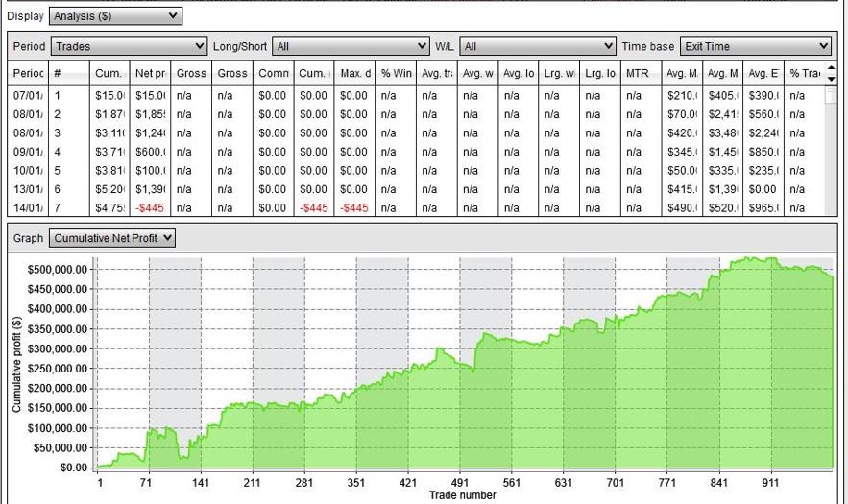The image size is (848, 504).
Task: Click the Max. d column header
Action: click(x=354, y=74)
